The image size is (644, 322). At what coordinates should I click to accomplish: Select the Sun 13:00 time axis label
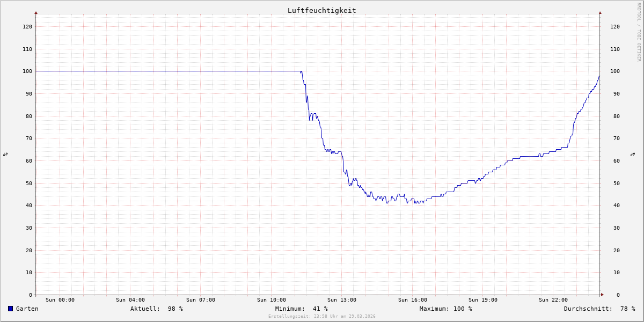coord(342,300)
